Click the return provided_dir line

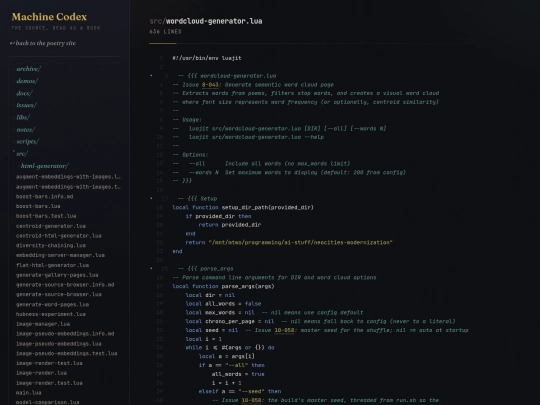(230, 225)
